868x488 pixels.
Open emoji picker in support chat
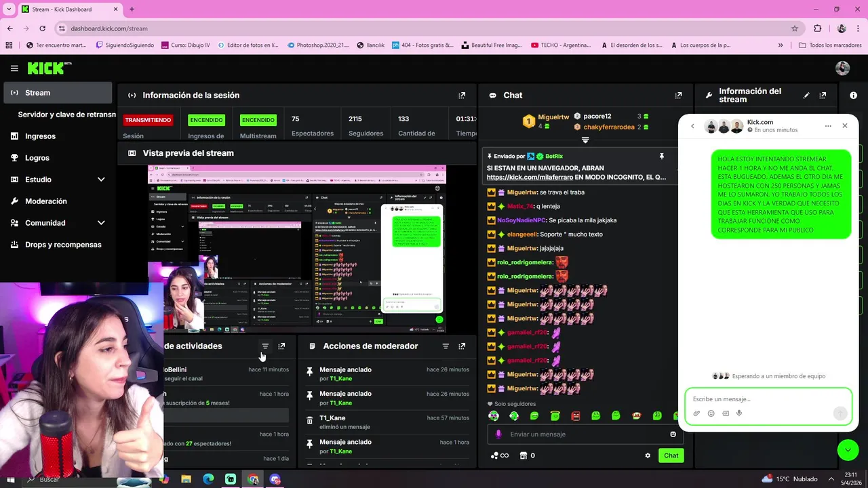[x=711, y=413]
